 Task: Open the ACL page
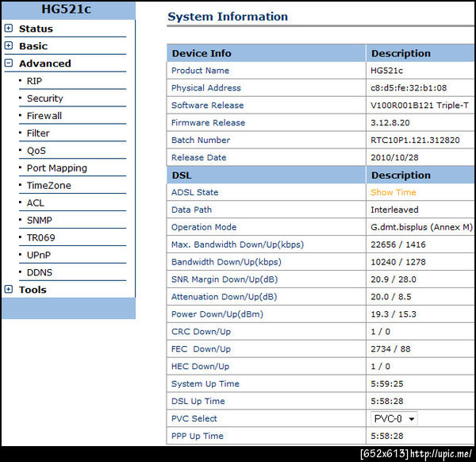coord(35,203)
